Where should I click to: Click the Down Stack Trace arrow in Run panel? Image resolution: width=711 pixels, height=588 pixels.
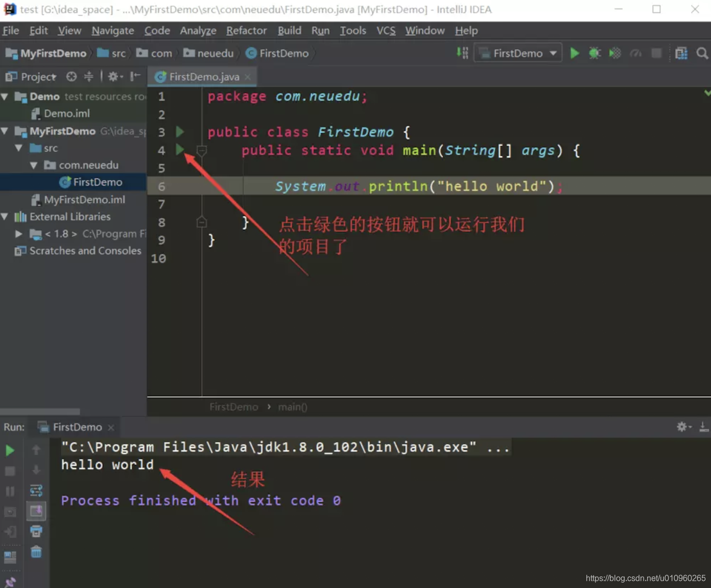tap(36, 470)
